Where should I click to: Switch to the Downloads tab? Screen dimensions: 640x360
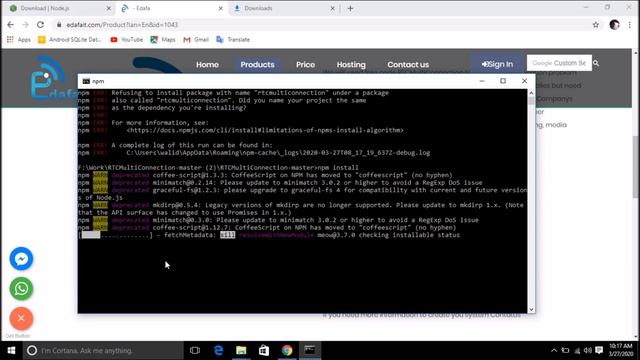point(282,8)
